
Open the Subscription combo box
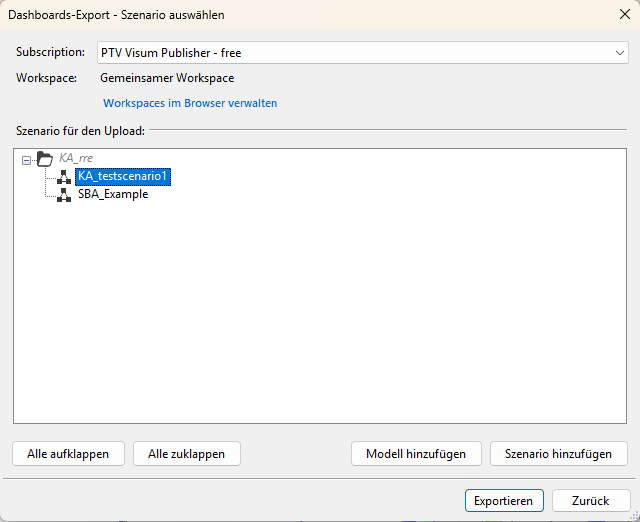click(362, 53)
